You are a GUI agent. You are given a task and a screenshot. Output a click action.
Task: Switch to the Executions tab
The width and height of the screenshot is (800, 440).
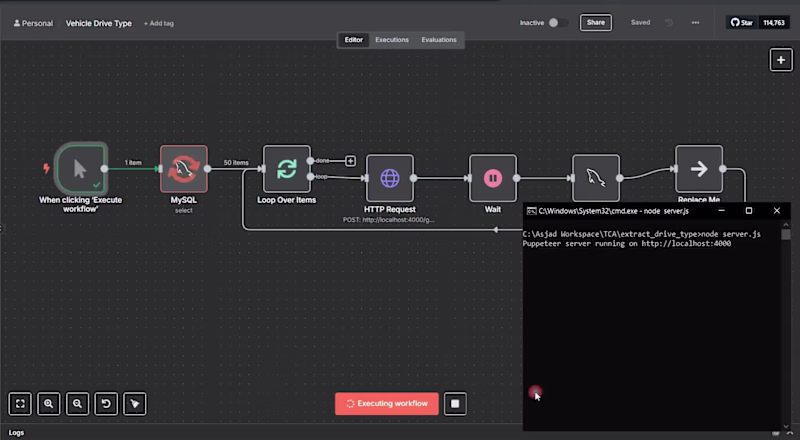[x=392, y=40]
